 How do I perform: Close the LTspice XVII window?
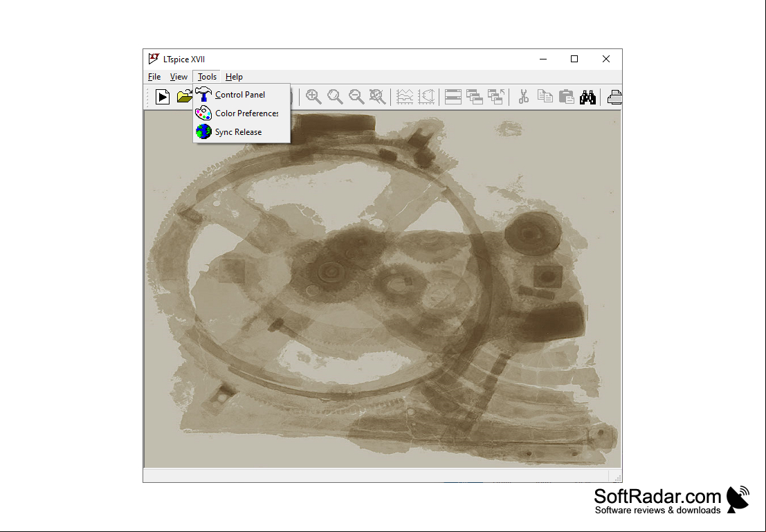605,59
